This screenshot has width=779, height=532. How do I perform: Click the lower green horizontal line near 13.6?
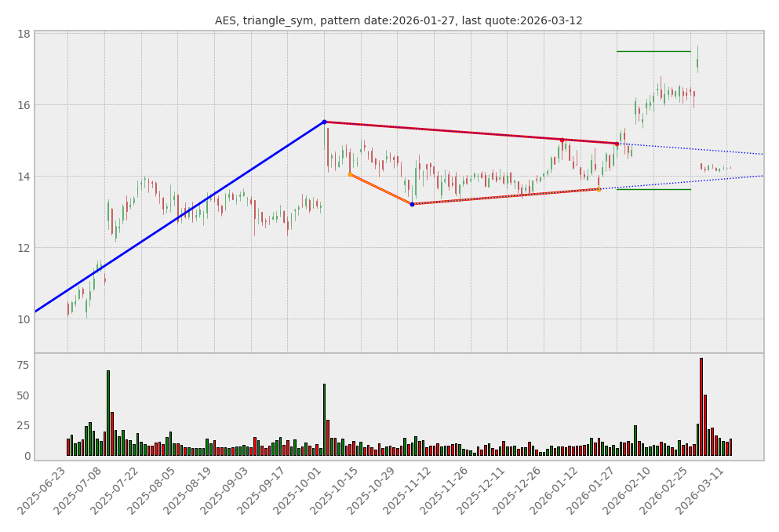[653, 189]
